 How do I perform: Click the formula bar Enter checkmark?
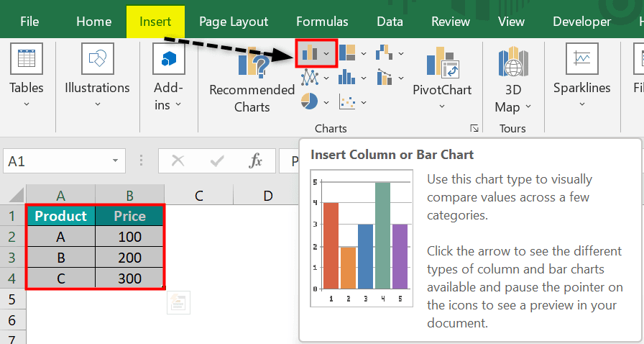(217, 160)
